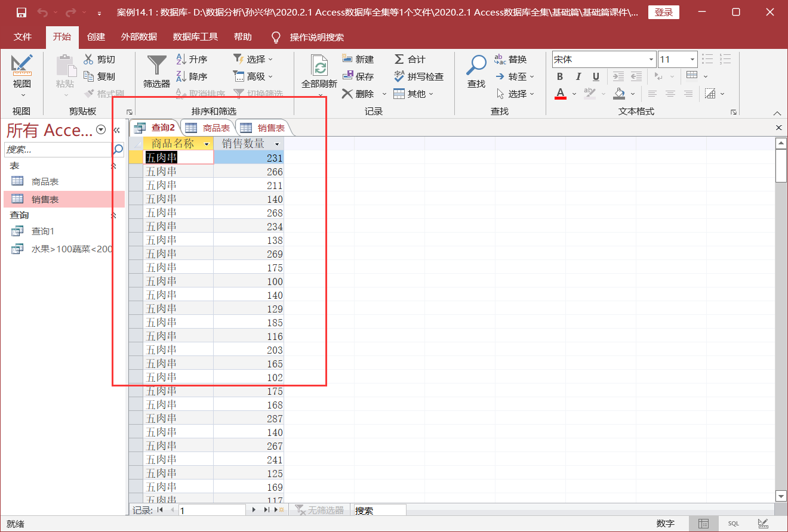The image size is (788, 532).
Task: Go to next record button
Action: (254, 510)
